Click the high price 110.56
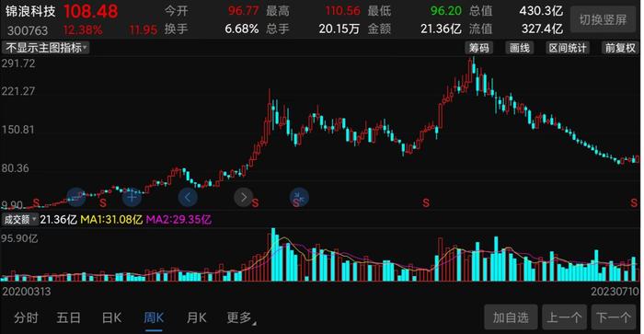The height and width of the screenshot is (334, 644). click(x=343, y=10)
